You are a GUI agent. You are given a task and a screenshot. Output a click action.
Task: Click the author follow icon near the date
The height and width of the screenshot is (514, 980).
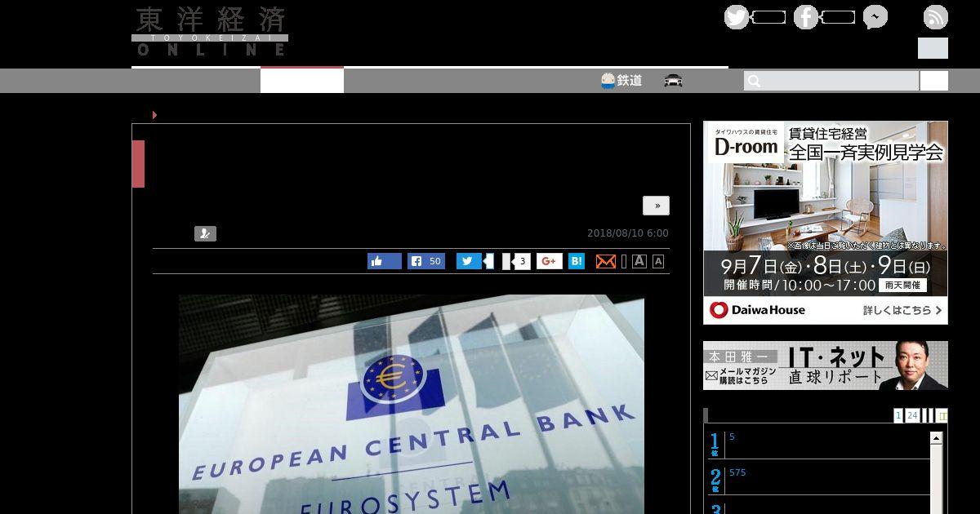click(205, 234)
